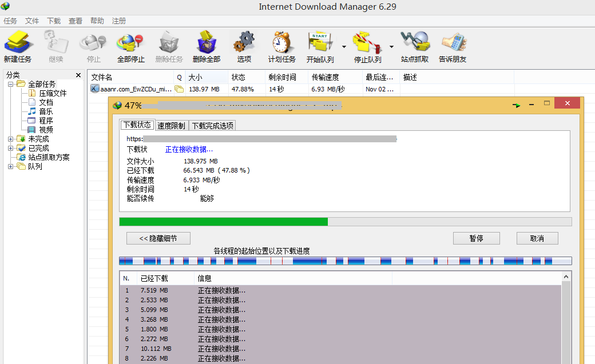Click the << 隐藏细节 button
Image resolution: width=595 pixels, height=364 pixels.
[x=158, y=238]
